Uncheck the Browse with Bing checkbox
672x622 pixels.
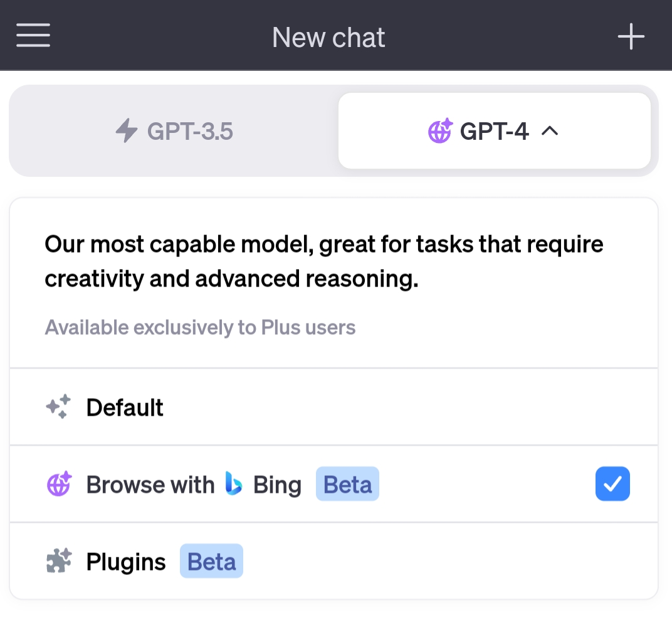[612, 483]
